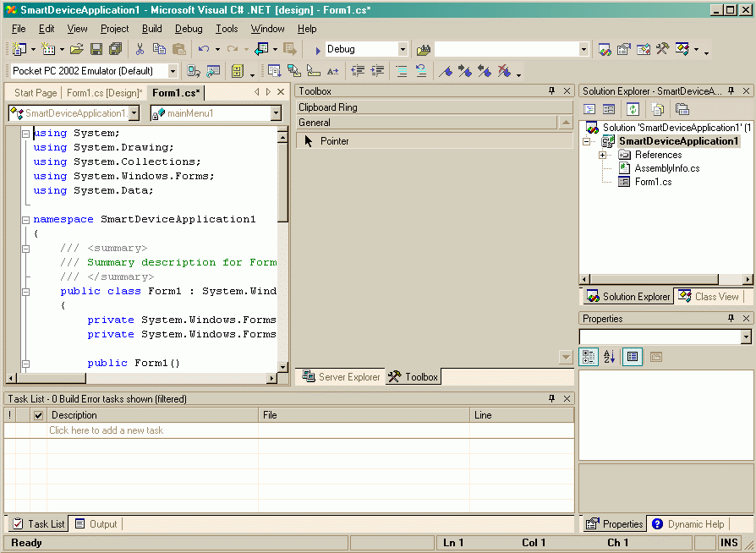Select the Categorized view button in Properties
Screen dimensions: 756x553
(589, 357)
